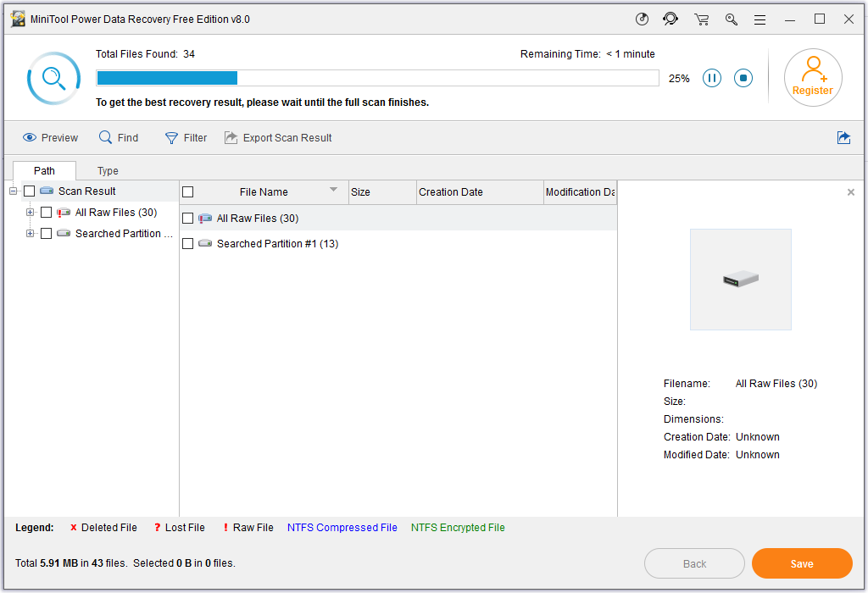Click the scan progress bar

377,77
